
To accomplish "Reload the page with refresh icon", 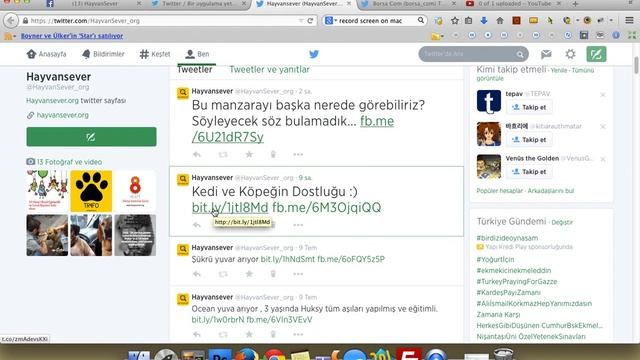I will pos(310,20).
